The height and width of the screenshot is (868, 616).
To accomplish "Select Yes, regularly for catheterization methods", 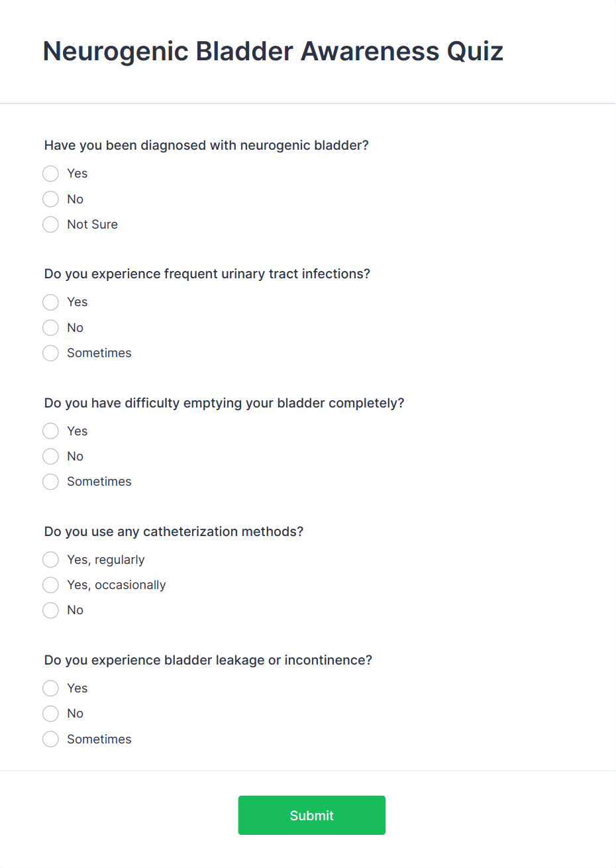I will tap(51, 560).
